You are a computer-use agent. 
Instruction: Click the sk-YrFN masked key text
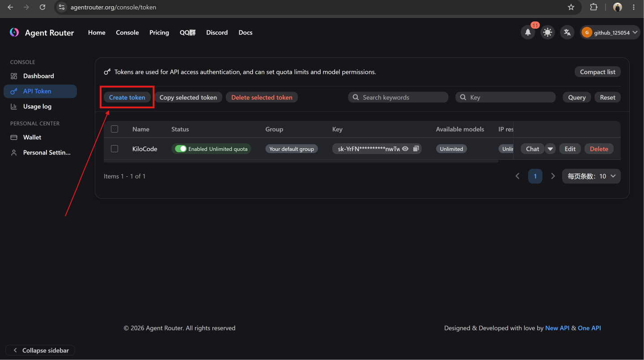369,149
